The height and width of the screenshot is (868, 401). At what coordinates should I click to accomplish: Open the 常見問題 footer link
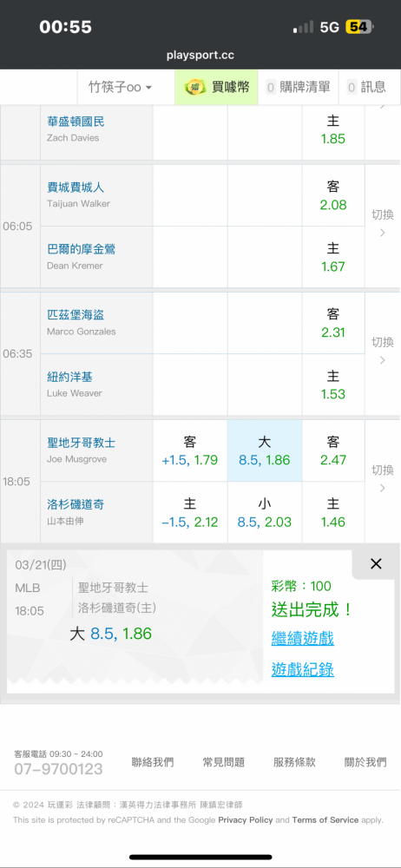[224, 762]
